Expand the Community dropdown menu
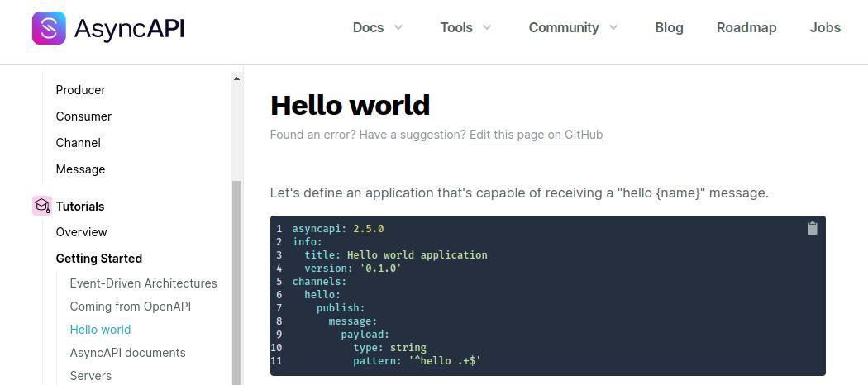 point(573,27)
